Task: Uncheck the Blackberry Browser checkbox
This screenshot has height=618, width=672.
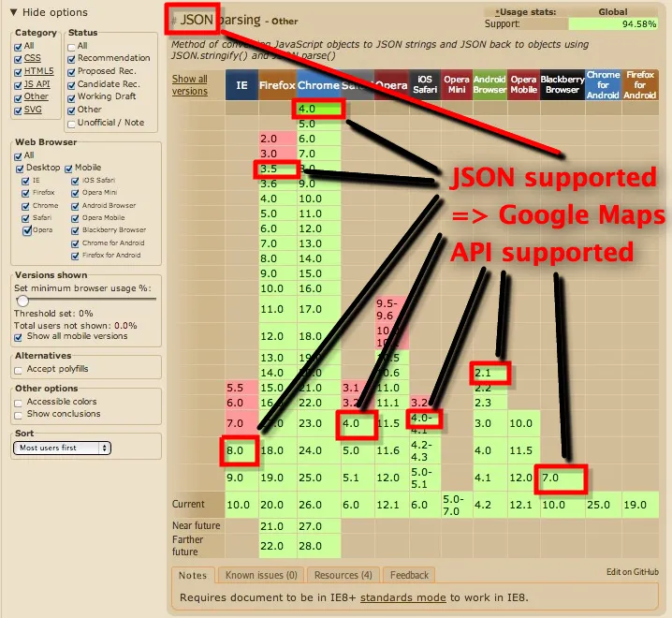Action: tap(76, 230)
